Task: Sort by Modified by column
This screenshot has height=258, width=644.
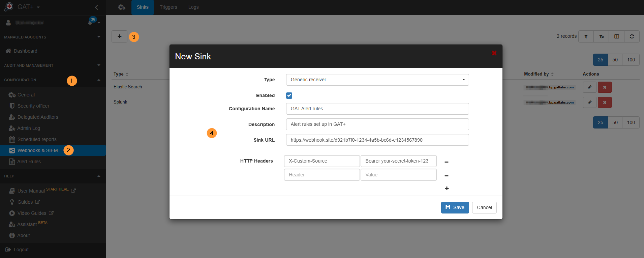Action: point(539,74)
